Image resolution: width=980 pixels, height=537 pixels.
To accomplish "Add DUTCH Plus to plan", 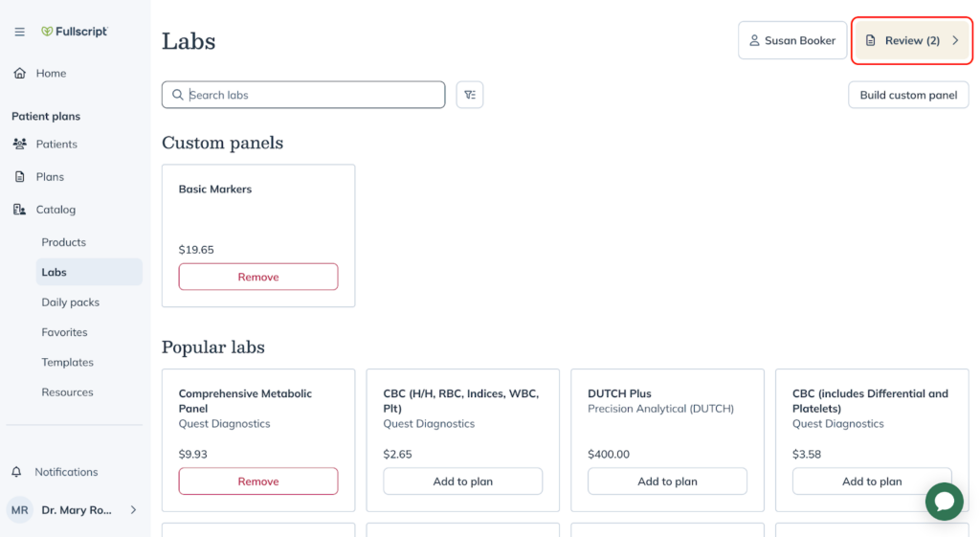I will tap(667, 481).
